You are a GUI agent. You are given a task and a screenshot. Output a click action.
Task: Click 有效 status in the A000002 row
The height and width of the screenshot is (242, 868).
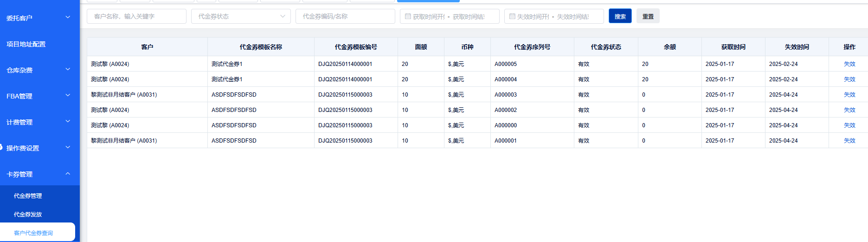[x=584, y=110]
